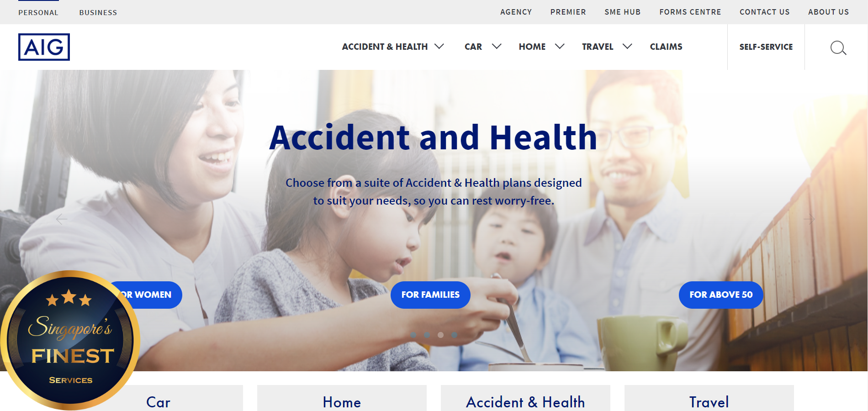
Task: Click the Singapore's Finest Services badge
Action: click(x=70, y=340)
